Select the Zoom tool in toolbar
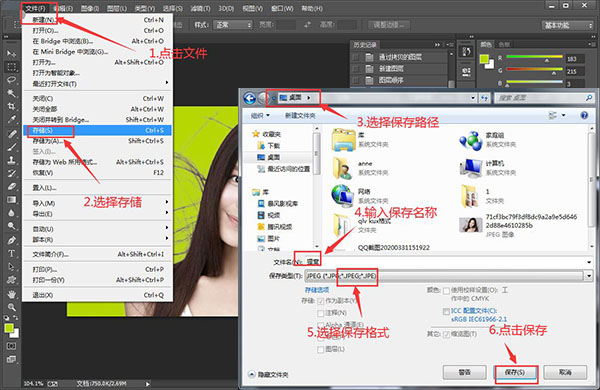 click(x=11, y=307)
